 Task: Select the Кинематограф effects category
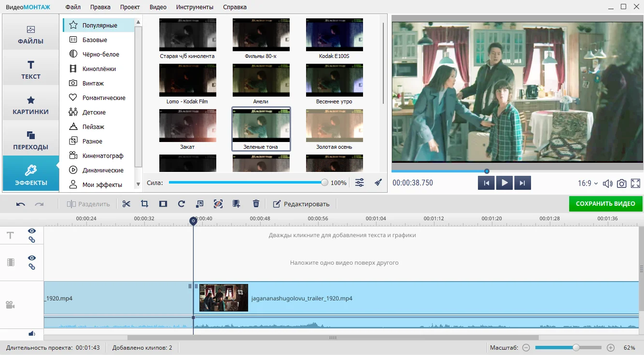pos(99,156)
